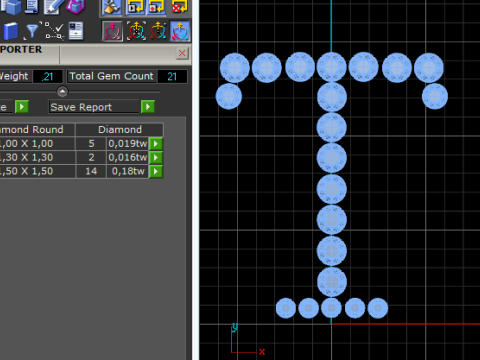Expand the 0,019tw row green arrow

[x=156, y=144]
